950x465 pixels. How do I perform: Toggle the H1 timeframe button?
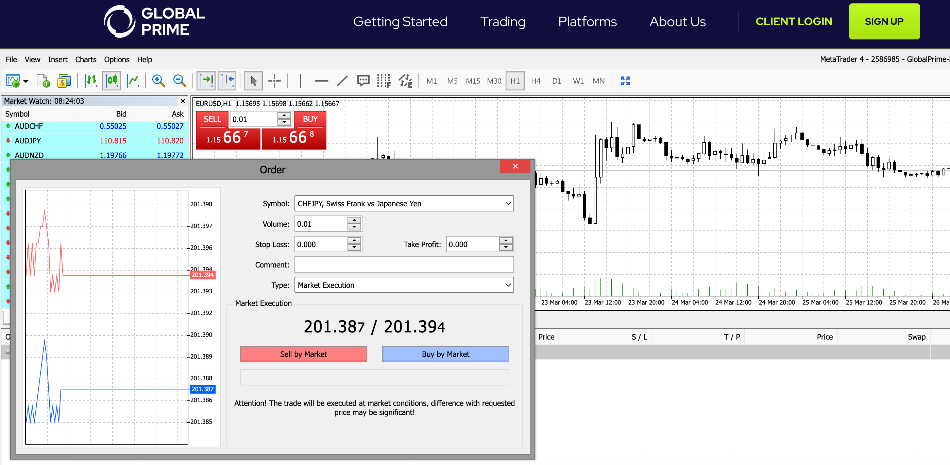[x=515, y=81]
